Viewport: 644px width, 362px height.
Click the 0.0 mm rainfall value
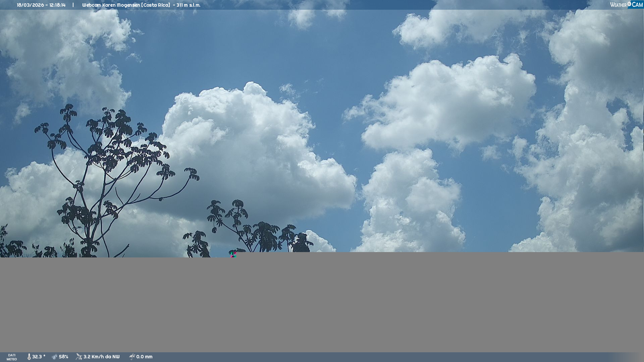click(144, 357)
